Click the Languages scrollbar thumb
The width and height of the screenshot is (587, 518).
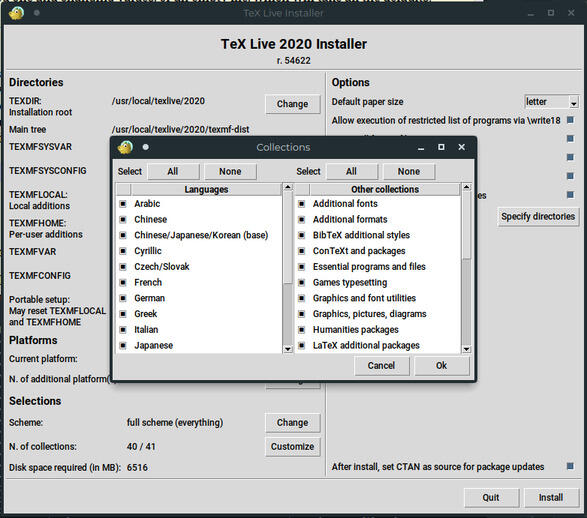point(288,237)
